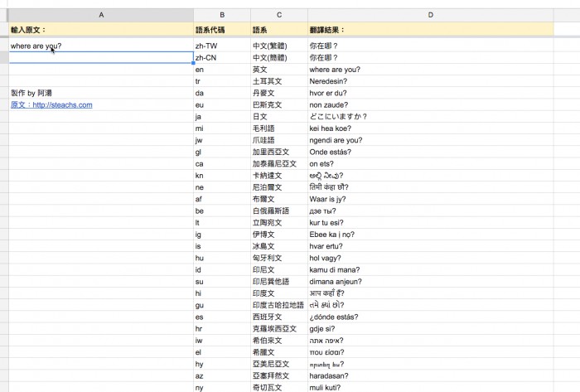Click the '輸入原文：' header cell

[101, 30]
